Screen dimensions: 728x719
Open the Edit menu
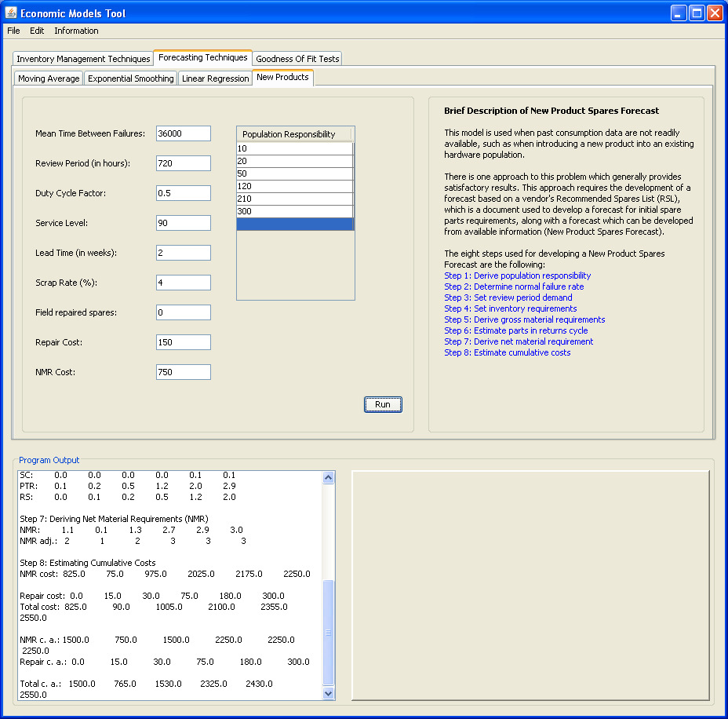[x=37, y=31]
